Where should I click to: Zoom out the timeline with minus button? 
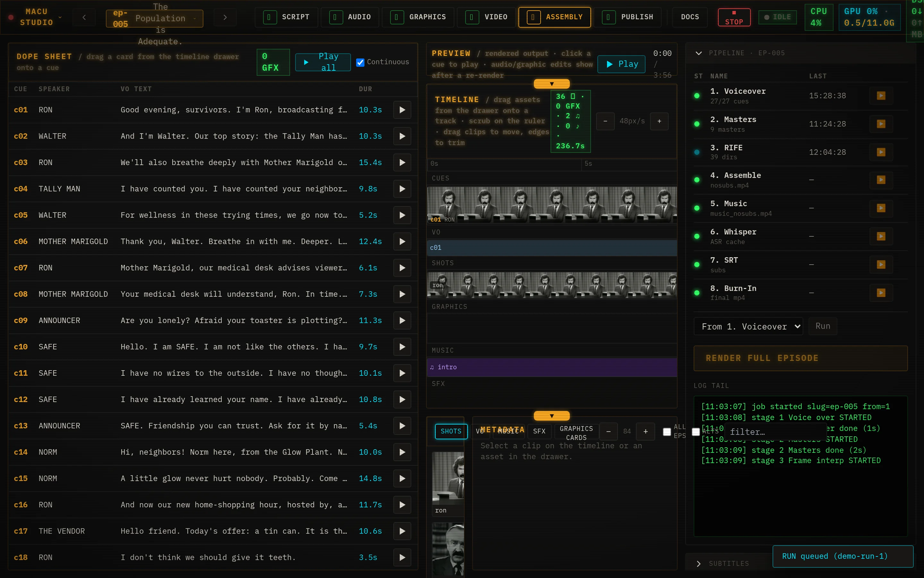click(605, 121)
